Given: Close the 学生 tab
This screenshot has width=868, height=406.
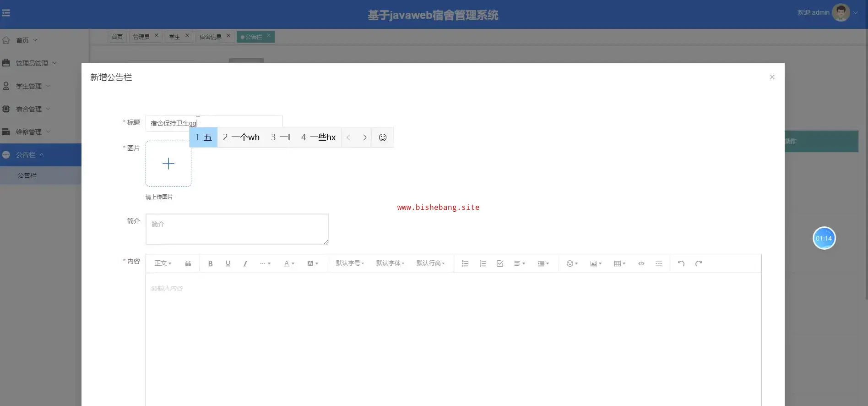Looking at the screenshot, I should (187, 35).
